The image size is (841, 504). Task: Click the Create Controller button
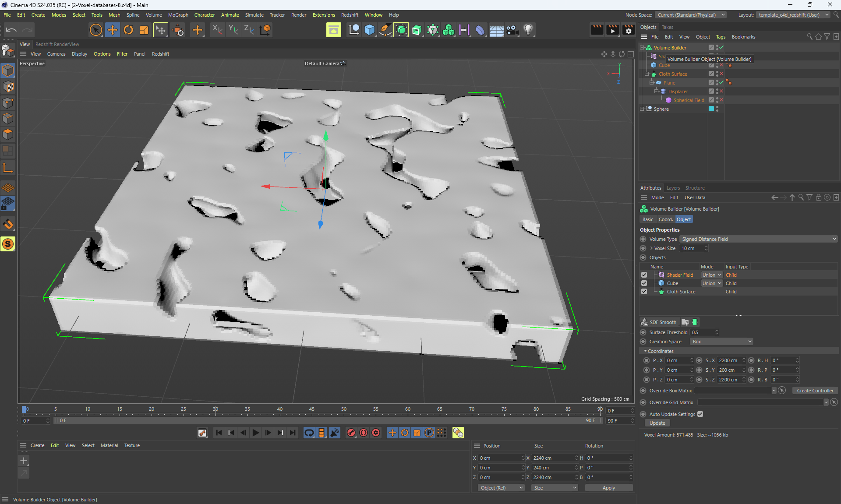point(815,391)
